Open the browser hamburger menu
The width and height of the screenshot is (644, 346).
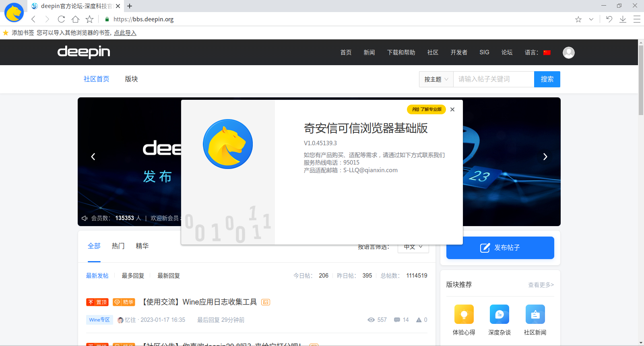637,19
